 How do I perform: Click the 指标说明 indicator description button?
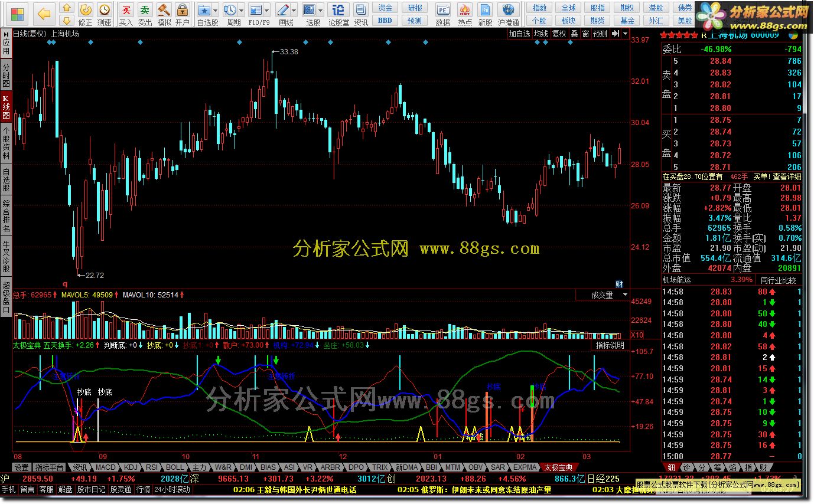pos(611,345)
